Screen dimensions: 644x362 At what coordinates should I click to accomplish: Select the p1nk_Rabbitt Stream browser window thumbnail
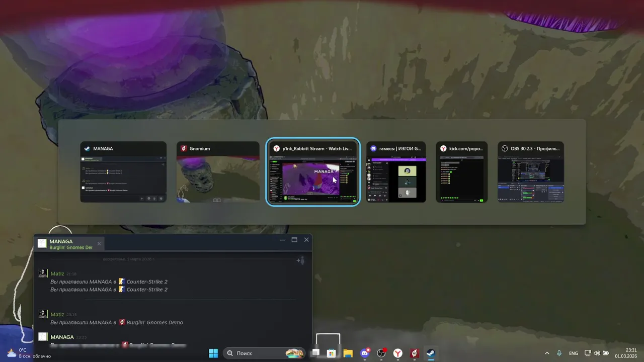click(313, 172)
